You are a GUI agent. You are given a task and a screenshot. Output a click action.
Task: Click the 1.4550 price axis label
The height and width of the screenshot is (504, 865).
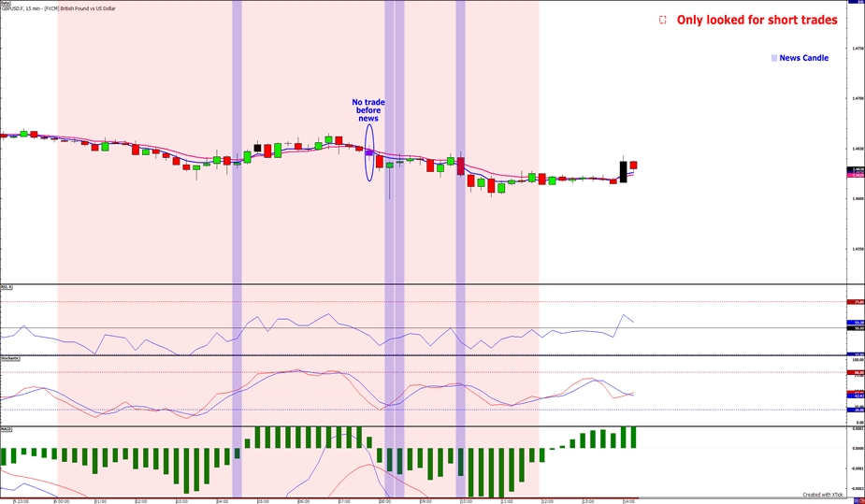point(858,250)
